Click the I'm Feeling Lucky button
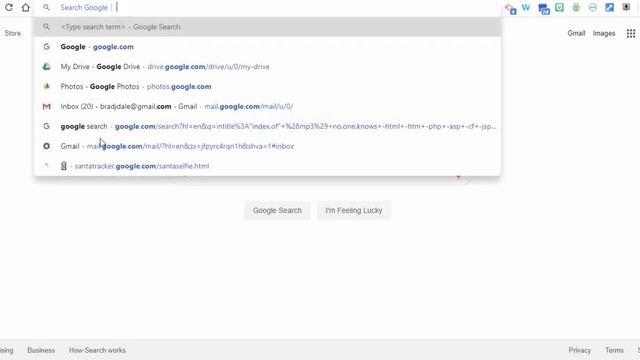The width and height of the screenshot is (640, 360). click(354, 210)
